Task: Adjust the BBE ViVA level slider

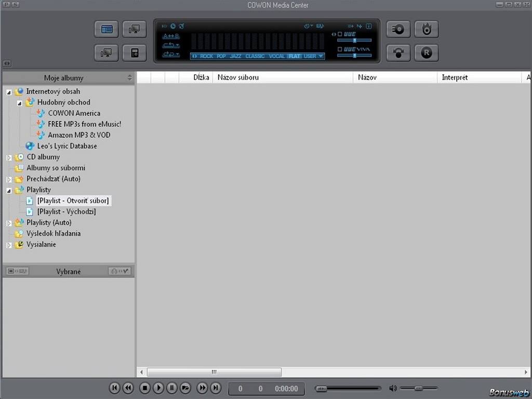Action: 354,55
